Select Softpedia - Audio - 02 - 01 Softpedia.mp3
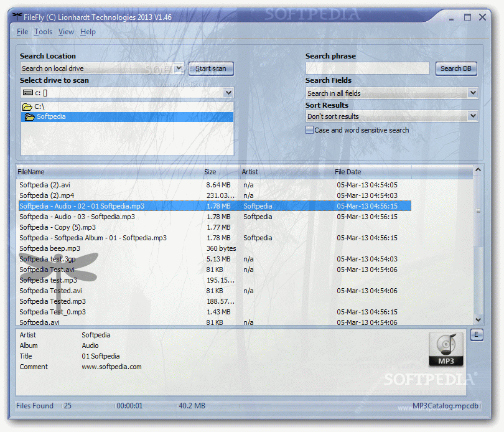 215,206
